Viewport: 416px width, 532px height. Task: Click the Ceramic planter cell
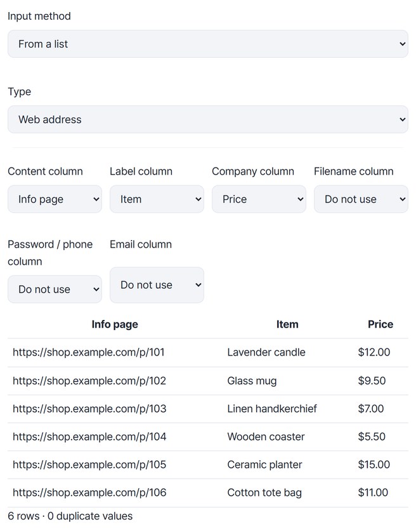click(264, 465)
